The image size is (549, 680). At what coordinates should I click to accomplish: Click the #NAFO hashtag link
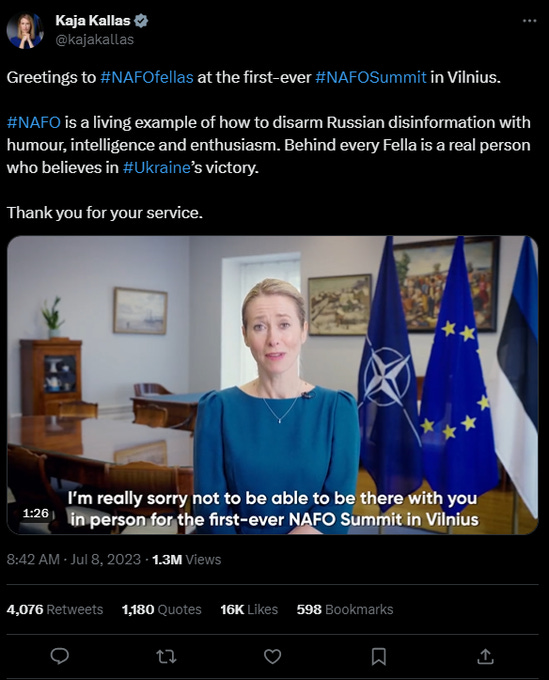click(x=34, y=122)
